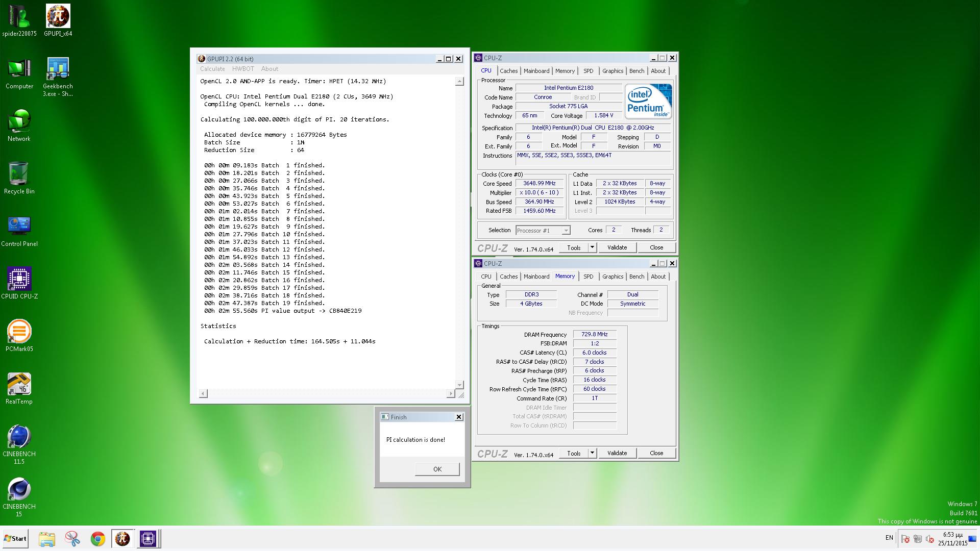Click Close button in upper CPU-Z
The height and width of the screenshot is (551, 980).
click(x=656, y=247)
